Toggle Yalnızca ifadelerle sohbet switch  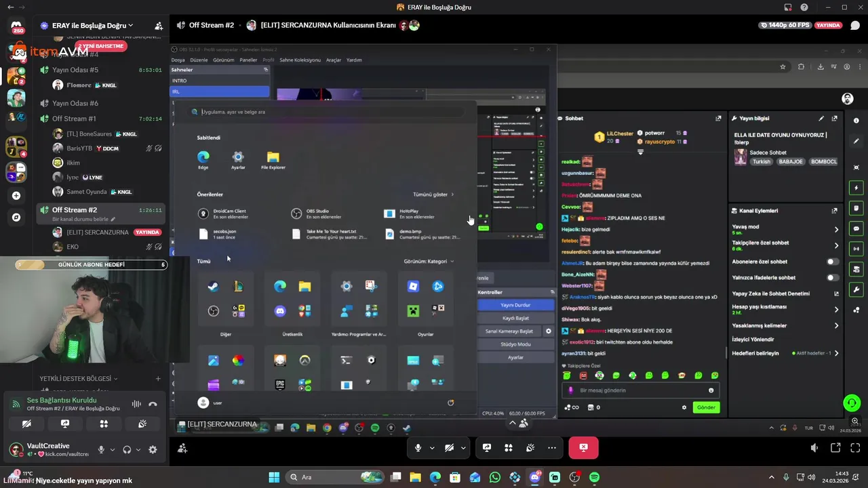coord(832,278)
